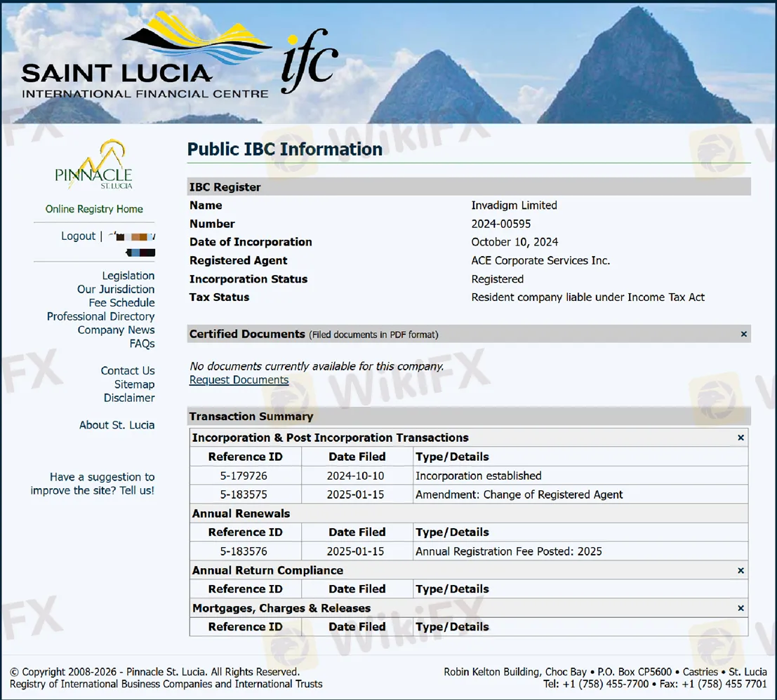Collapse the Annual Return Compliance section

coord(741,571)
